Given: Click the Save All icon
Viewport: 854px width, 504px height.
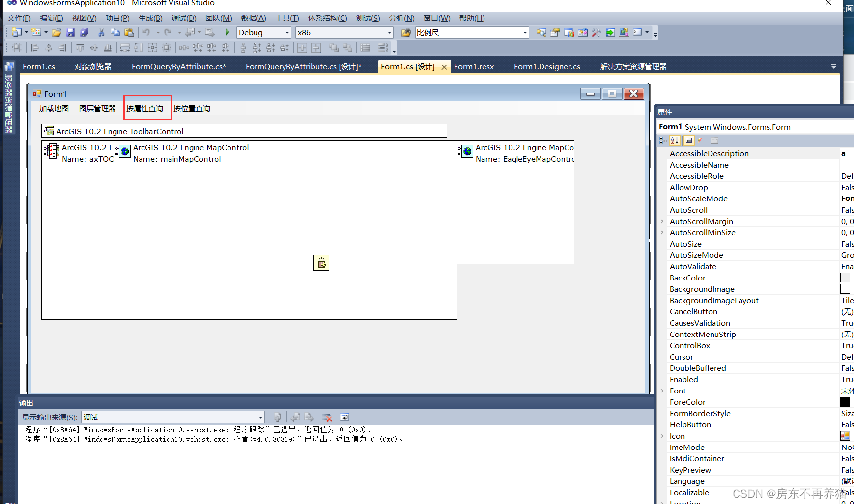Looking at the screenshot, I should (84, 32).
